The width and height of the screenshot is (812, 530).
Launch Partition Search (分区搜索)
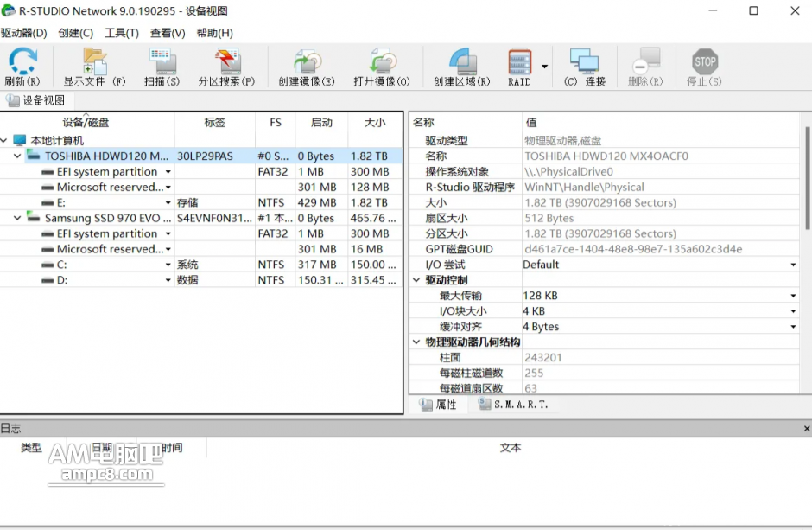tap(227, 67)
